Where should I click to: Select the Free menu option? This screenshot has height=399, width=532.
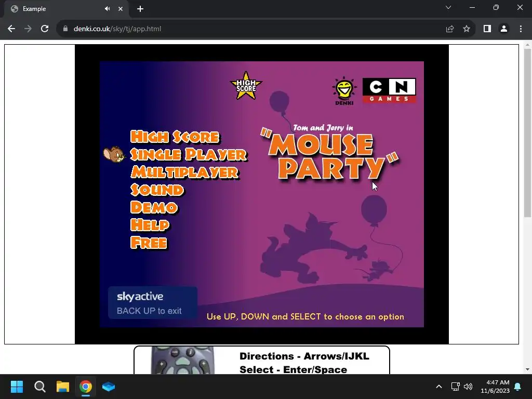[x=149, y=243]
